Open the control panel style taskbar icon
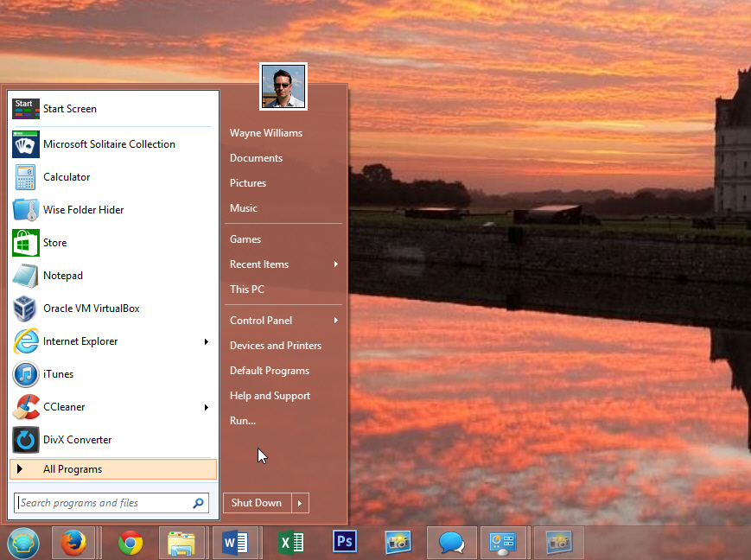This screenshot has height=560, width=751. 502,544
